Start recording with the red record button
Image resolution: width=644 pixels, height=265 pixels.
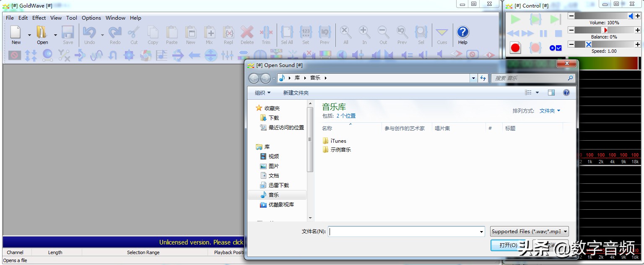[x=515, y=47]
